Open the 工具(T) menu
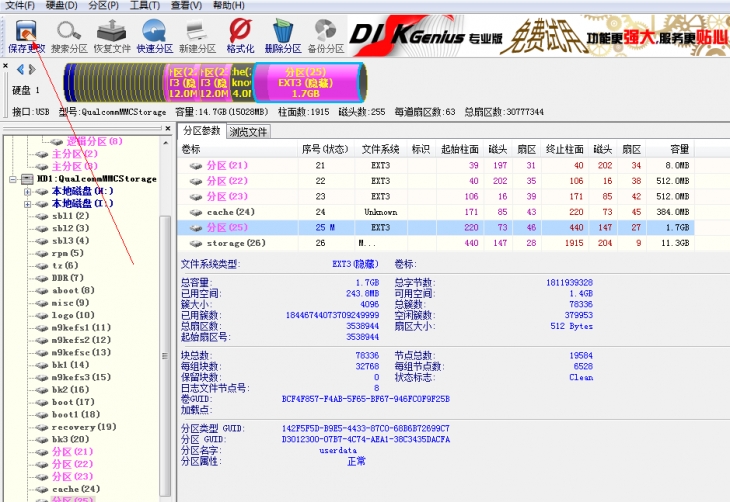This screenshot has height=502, width=730. tap(145, 6)
